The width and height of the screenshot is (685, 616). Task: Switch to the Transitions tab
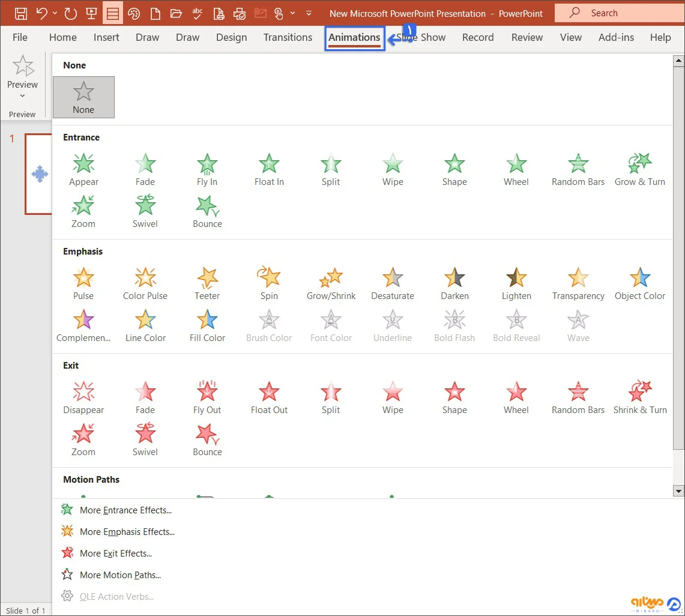pyautogui.click(x=288, y=38)
